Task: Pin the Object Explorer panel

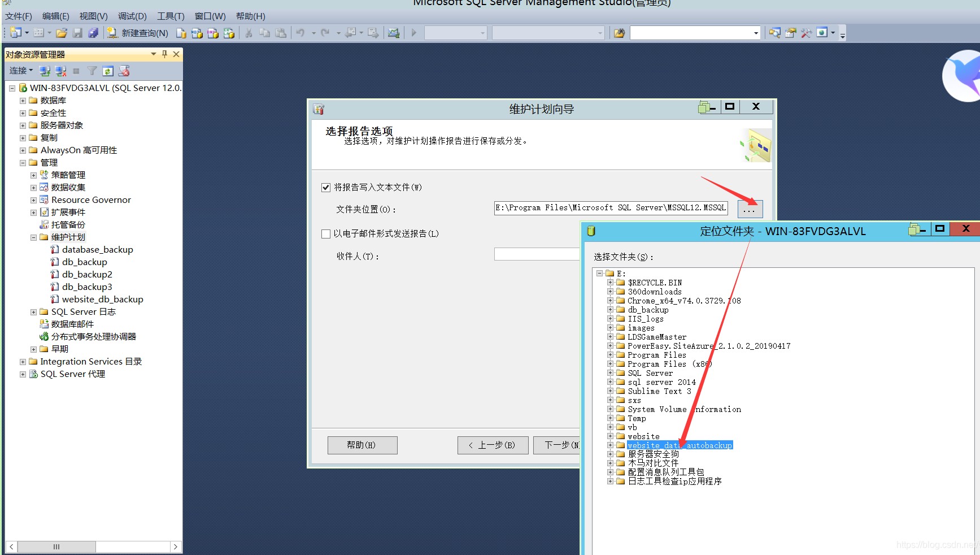Action: [164, 54]
